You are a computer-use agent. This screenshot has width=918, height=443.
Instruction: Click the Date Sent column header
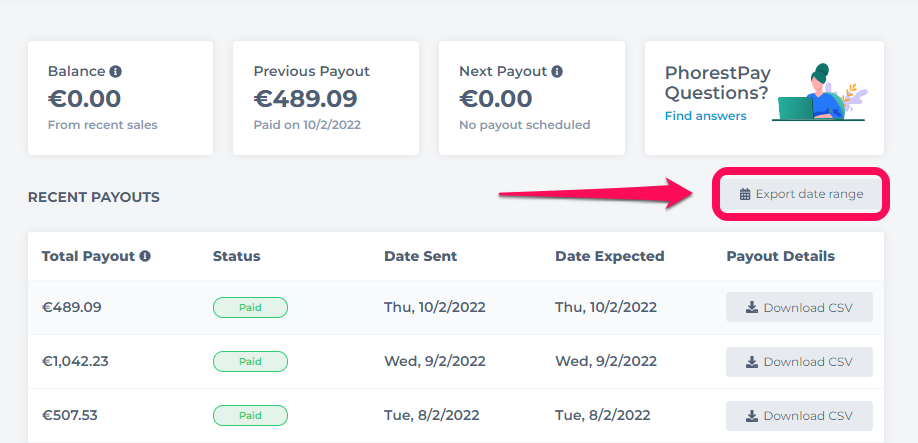coord(420,256)
